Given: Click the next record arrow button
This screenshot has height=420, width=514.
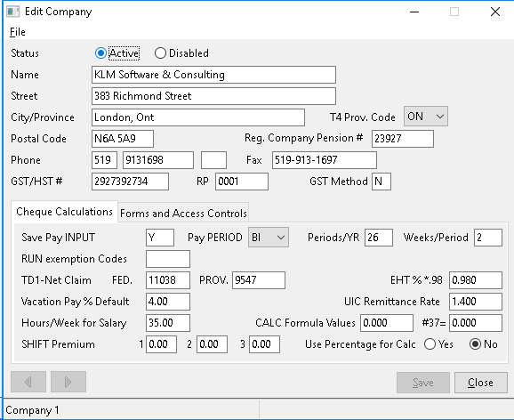Looking at the screenshot, I should 68,382.
